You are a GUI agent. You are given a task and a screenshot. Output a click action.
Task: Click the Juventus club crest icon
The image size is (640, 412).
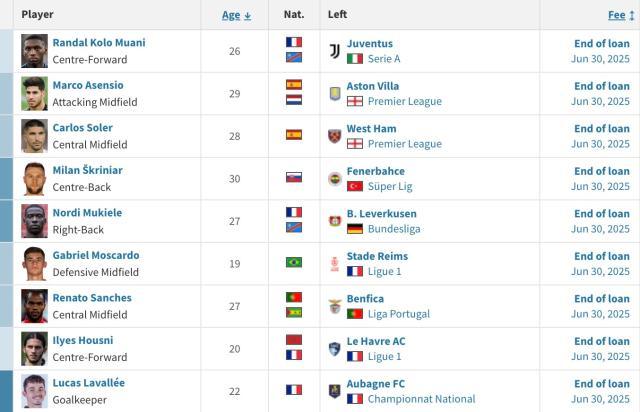(334, 51)
